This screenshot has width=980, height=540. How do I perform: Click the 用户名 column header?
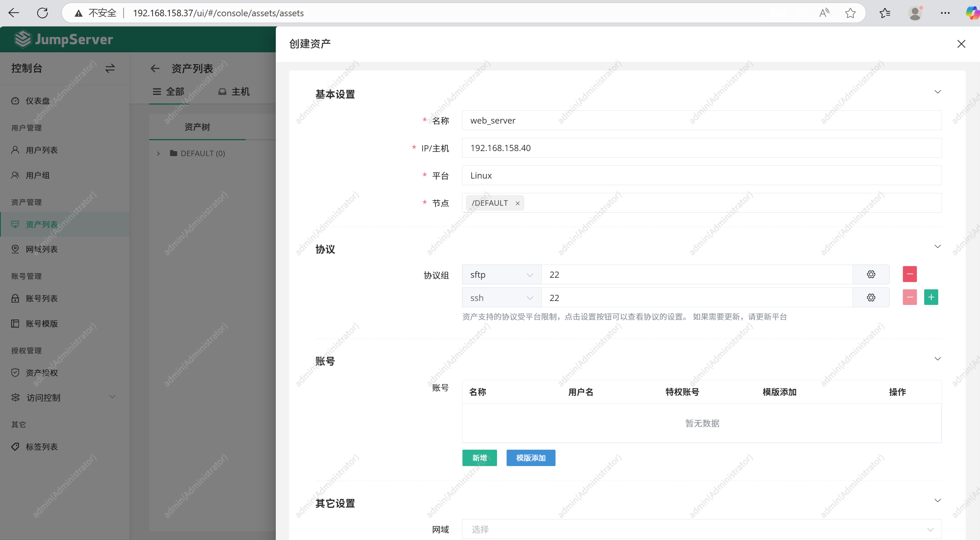(x=581, y=392)
